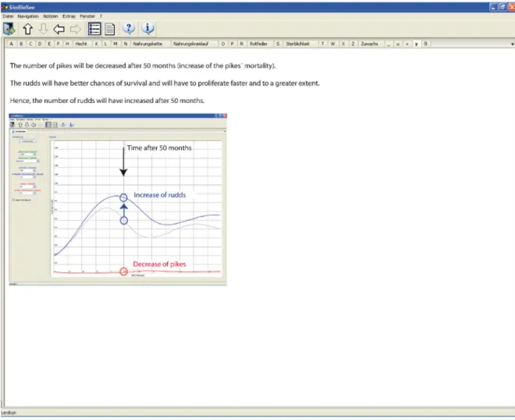
Task: Open the Datei menu
Action: click(9, 16)
